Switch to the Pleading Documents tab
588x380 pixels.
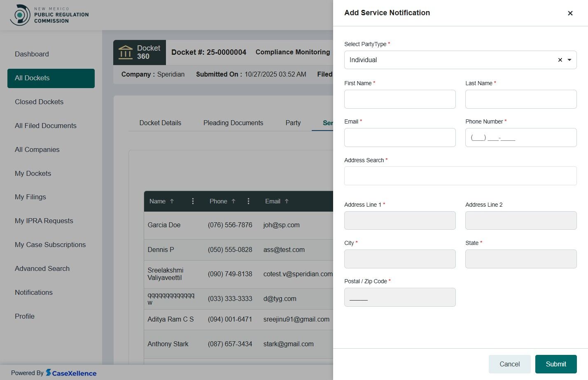pyautogui.click(x=233, y=123)
